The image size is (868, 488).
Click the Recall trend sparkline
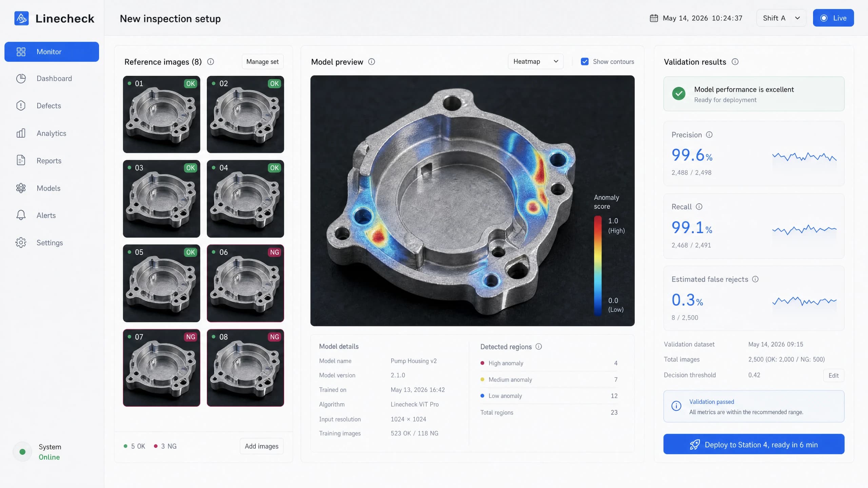[x=804, y=230]
